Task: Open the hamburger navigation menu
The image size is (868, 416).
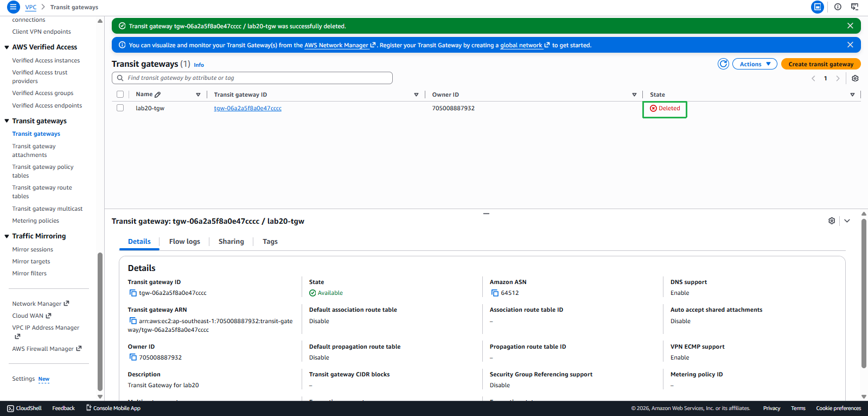Action: 13,7
